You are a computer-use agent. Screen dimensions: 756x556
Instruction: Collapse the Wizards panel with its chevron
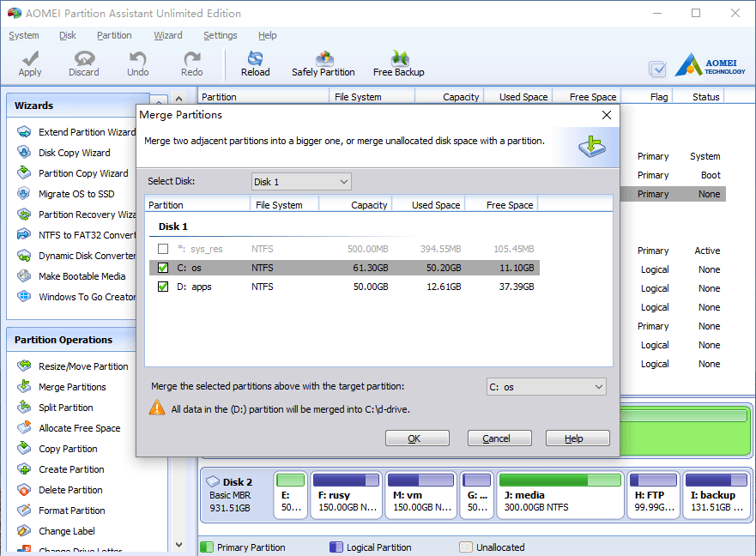(159, 100)
